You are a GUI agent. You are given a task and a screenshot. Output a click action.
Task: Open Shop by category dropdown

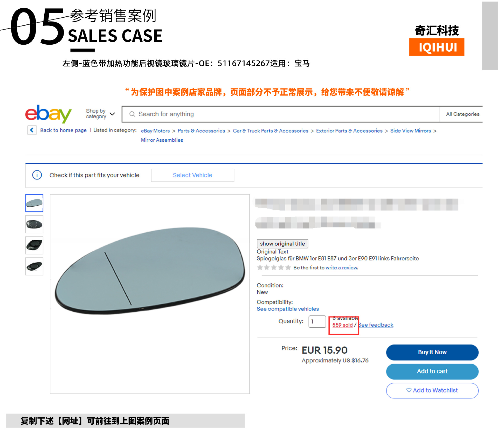pyautogui.click(x=100, y=114)
